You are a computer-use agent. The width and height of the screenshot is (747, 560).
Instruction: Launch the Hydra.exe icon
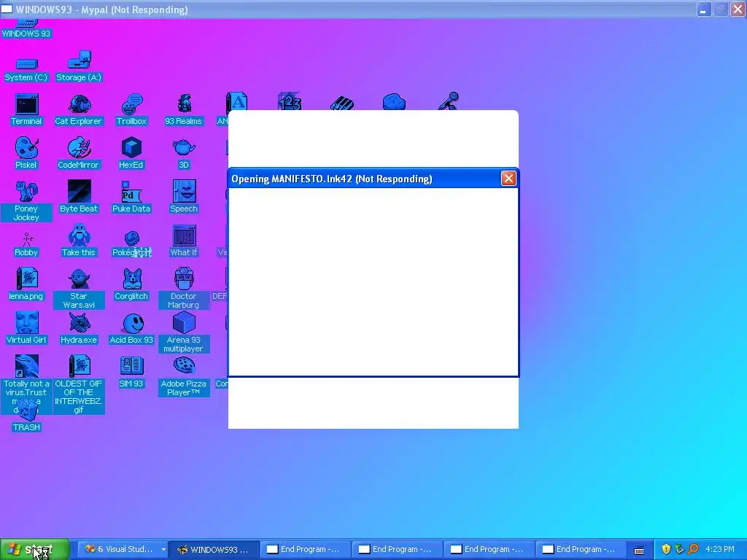pos(79,328)
